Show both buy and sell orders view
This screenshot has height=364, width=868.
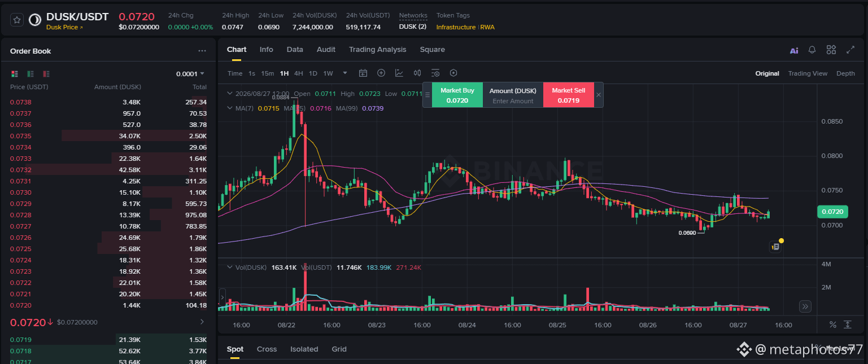click(14, 74)
